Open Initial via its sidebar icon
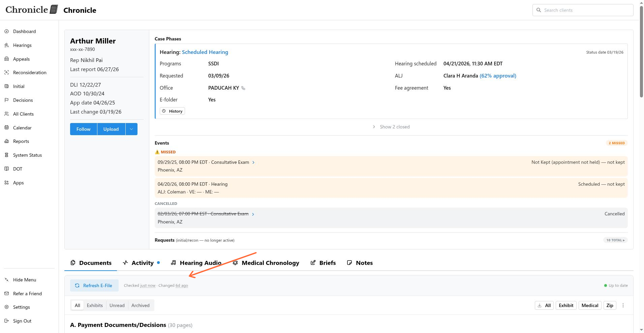 pyautogui.click(x=6, y=86)
